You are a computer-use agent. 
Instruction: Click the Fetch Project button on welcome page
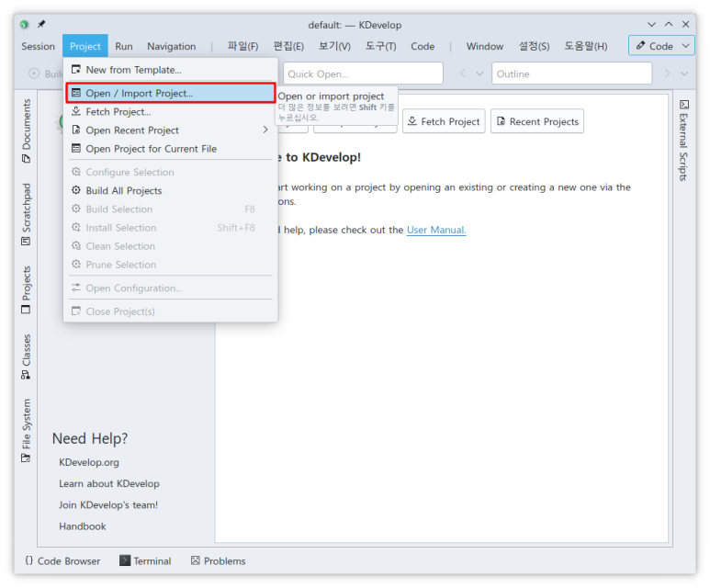444,121
